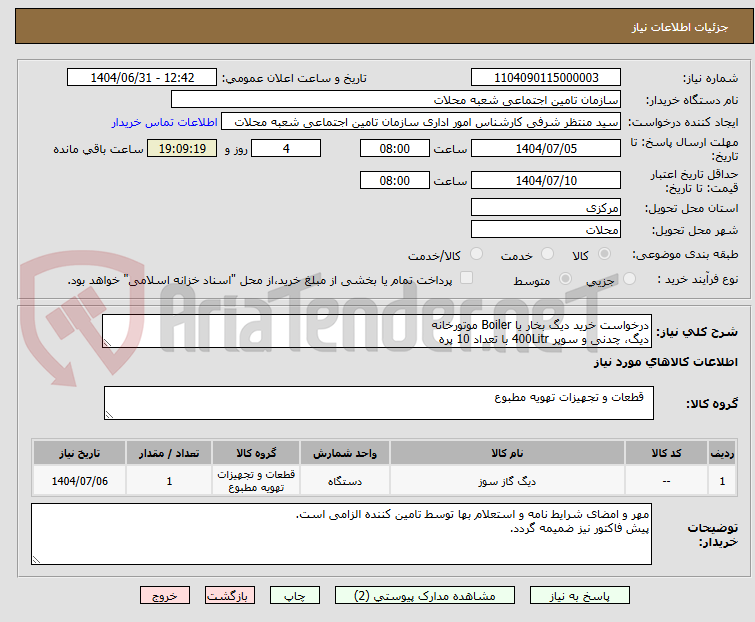Click the response deadline date 1404/07/05

coord(546,148)
